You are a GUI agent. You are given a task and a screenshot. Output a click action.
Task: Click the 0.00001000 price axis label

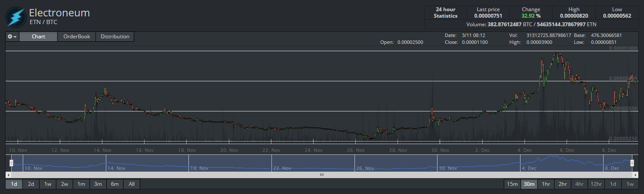(623, 48)
